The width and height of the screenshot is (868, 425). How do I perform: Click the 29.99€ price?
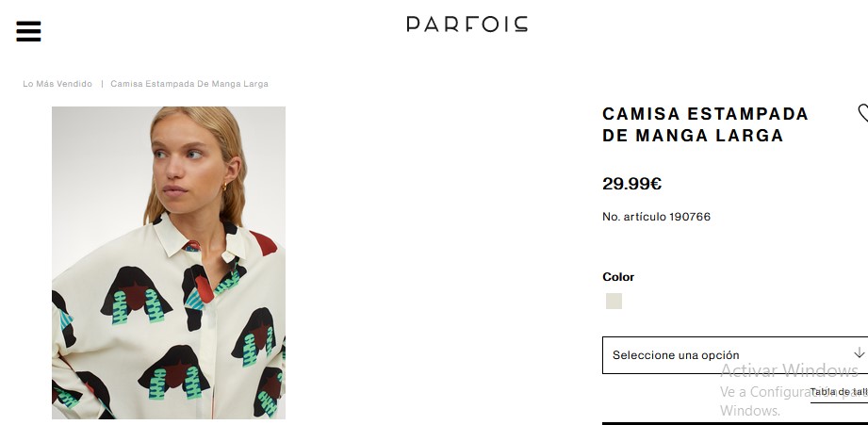tap(631, 184)
